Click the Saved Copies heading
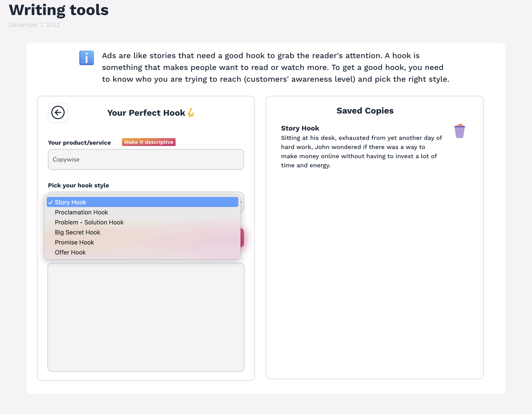The image size is (532, 414). click(x=365, y=111)
